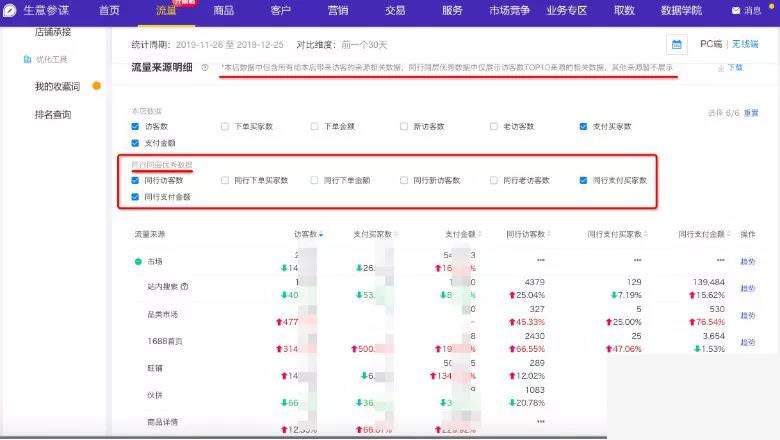Sort by 访客数 column header arrow

[321, 235]
